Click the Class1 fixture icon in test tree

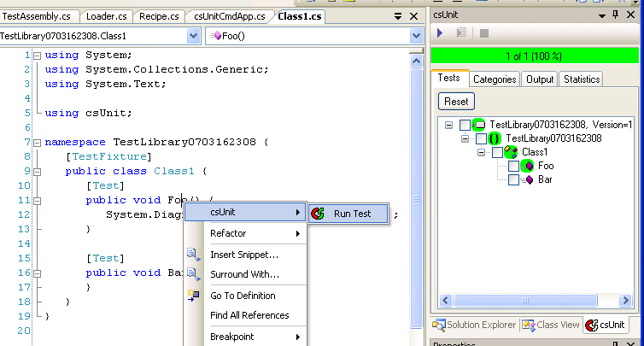[x=511, y=152]
